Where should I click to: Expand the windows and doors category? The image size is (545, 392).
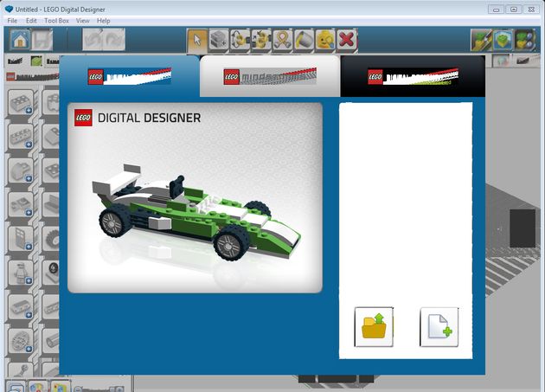tap(21, 239)
